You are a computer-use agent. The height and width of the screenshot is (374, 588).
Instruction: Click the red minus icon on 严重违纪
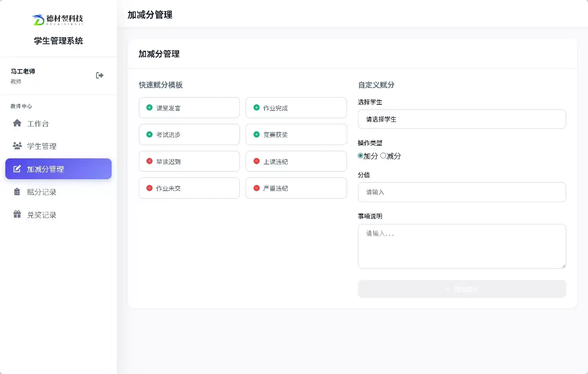coord(256,188)
